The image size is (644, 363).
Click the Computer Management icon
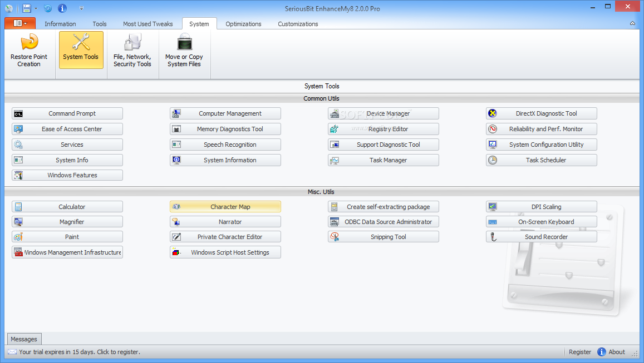pyautogui.click(x=176, y=113)
